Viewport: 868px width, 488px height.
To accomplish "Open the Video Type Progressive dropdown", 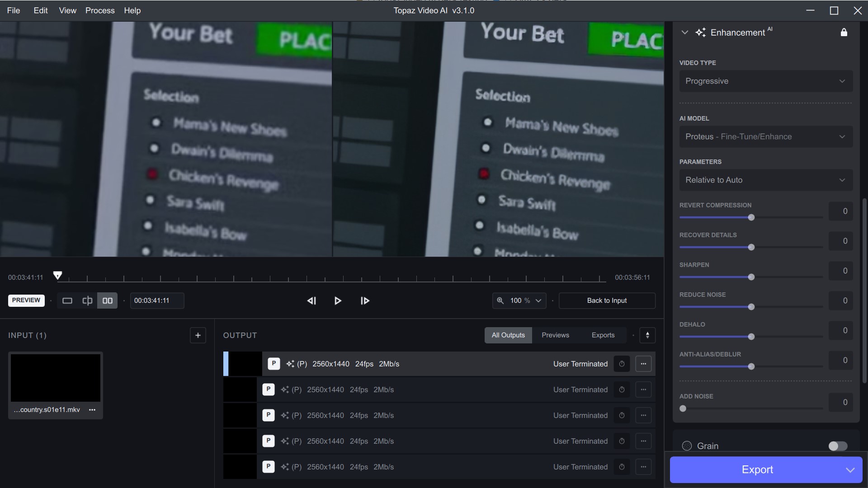I will [766, 81].
